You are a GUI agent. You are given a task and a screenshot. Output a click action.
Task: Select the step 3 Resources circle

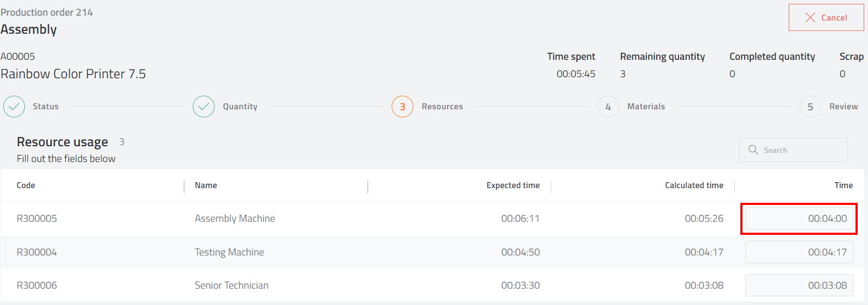[402, 107]
